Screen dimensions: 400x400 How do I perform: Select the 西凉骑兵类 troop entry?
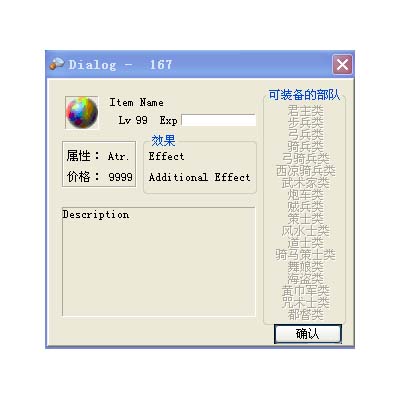[x=306, y=171]
